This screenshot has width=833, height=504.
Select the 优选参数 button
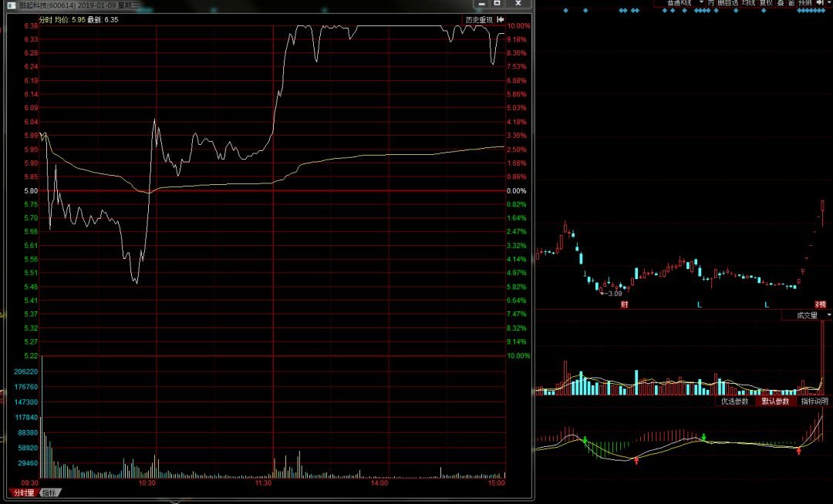pyautogui.click(x=734, y=401)
